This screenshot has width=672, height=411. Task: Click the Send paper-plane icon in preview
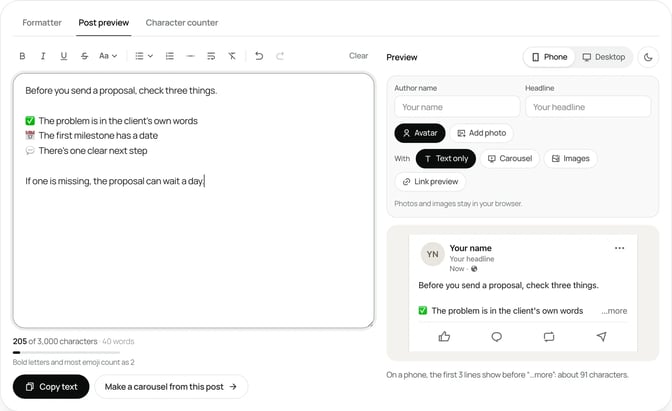pos(602,337)
